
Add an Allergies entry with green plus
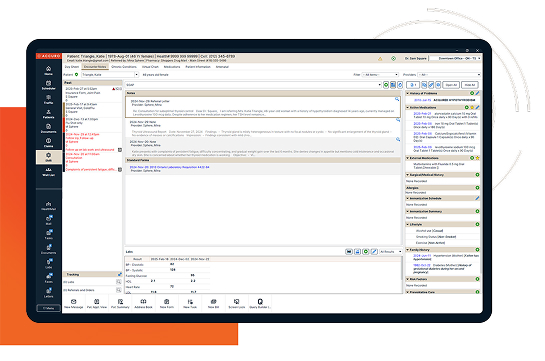(477, 188)
